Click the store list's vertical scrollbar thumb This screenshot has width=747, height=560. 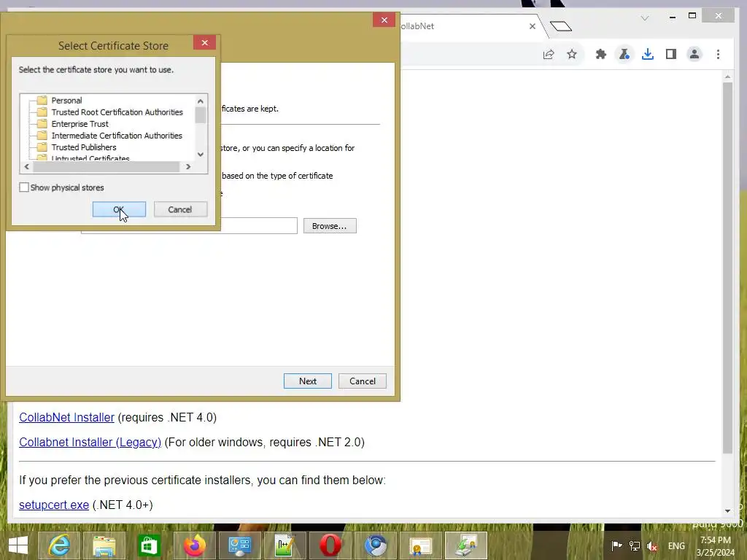201,115
